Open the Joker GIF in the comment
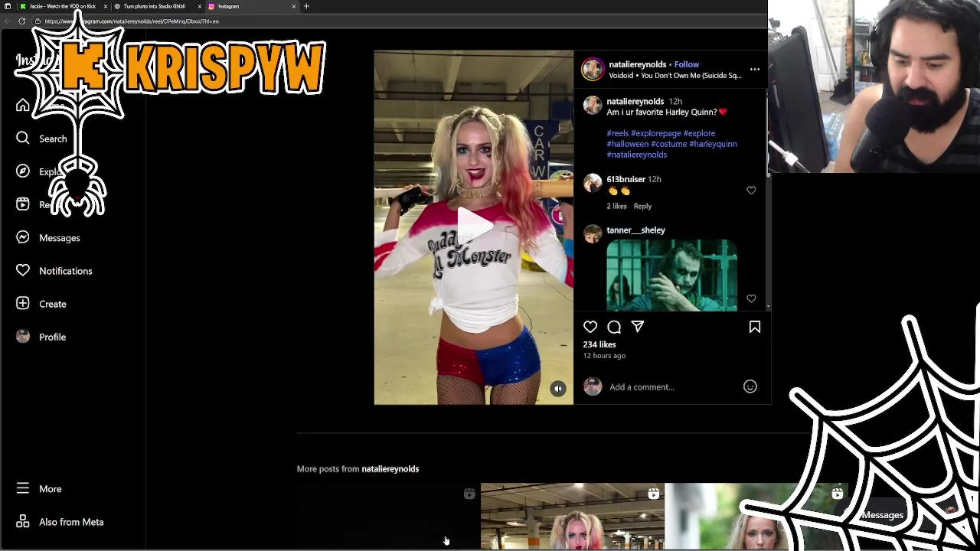 pos(671,275)
